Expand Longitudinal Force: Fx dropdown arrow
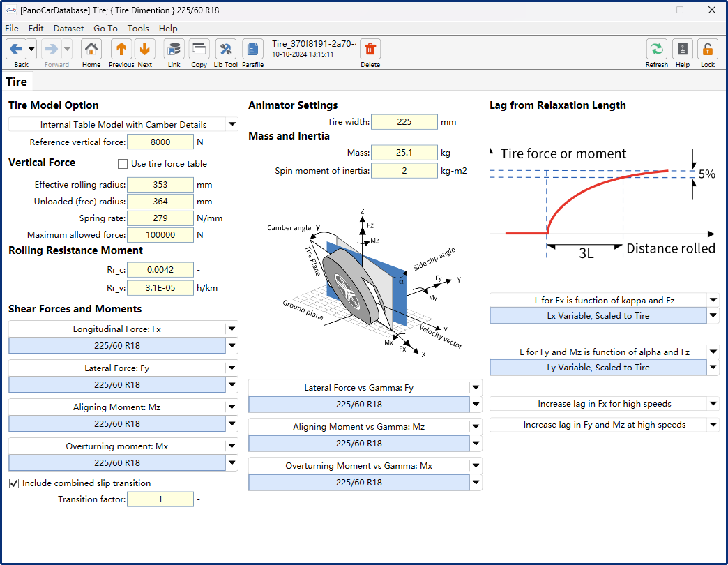728x565 pixels. [232, 329]
